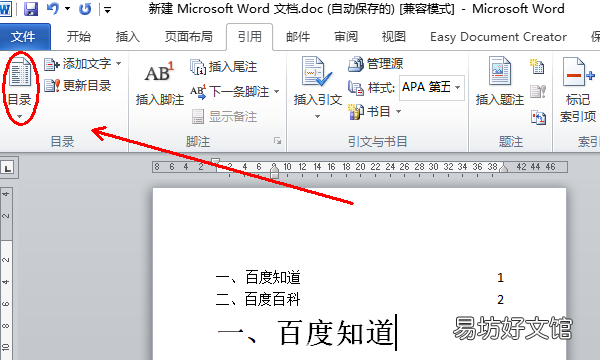Open the Add Text (添加文字) dropdown
Viewport: 600px width, 360px height.
click(x=118, y=64)
